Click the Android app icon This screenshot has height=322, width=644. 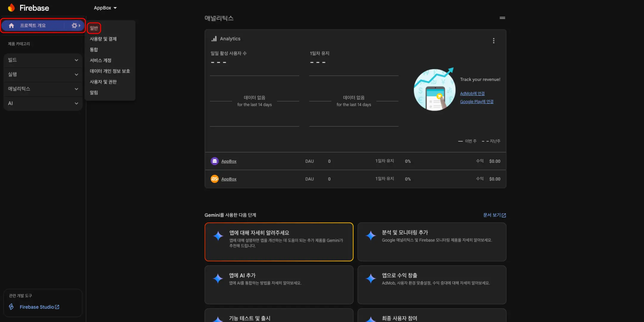pyautogui.click(x=215, y=161)
